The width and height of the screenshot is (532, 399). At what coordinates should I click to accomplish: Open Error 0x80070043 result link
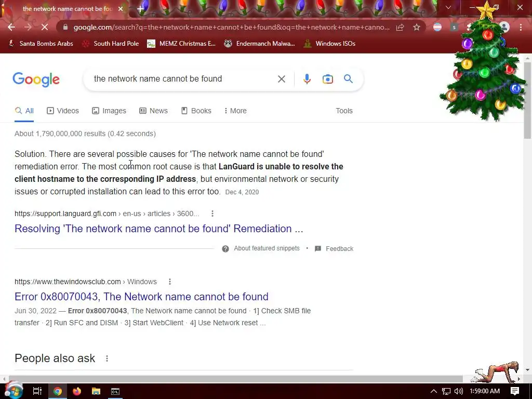pos(141,297)
